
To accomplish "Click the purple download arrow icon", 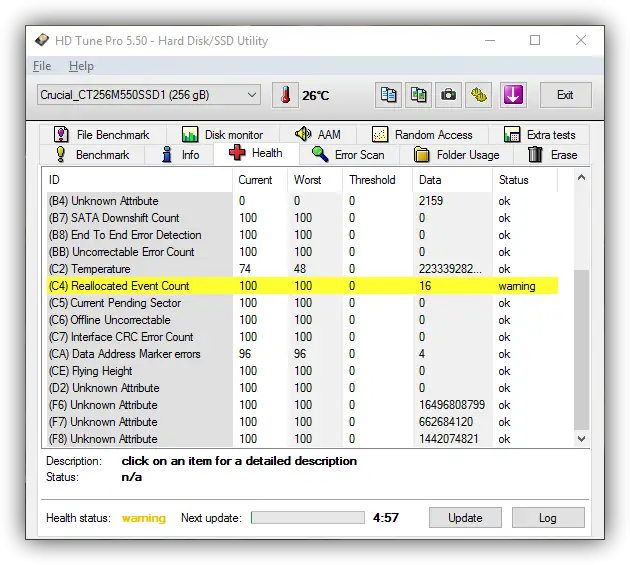I will click(x=513, y=95).
